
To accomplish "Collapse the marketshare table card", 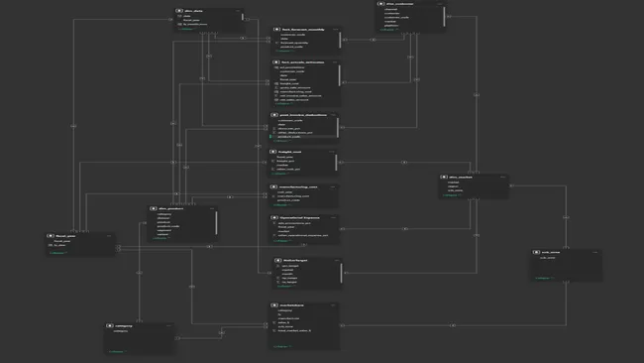I will [282, 346].
